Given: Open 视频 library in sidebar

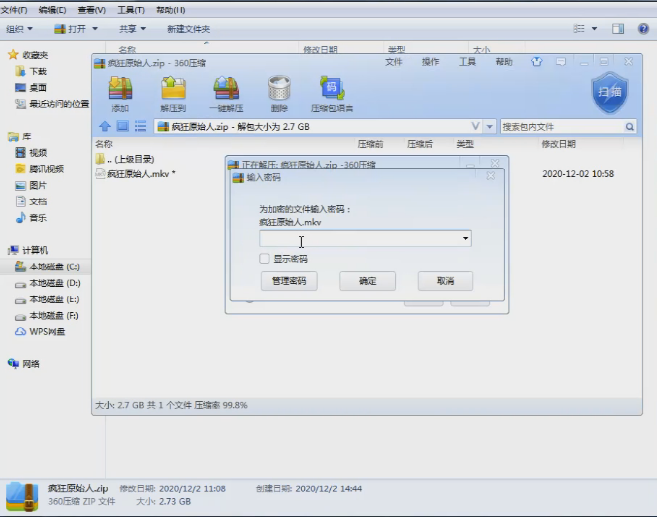Looking at the screenshot, I should tap(31, 153).
